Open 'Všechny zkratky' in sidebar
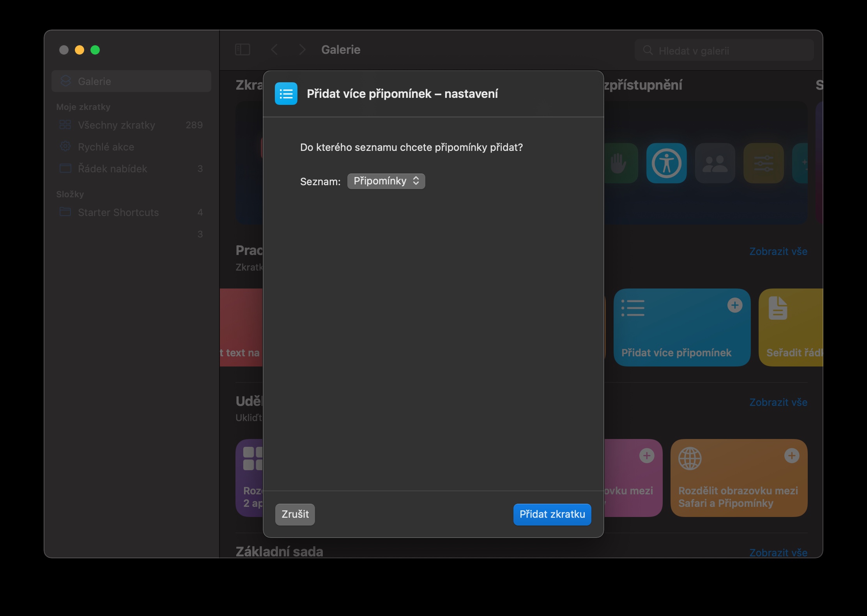This screenshot has width=867, height=616. pos(116,125)
